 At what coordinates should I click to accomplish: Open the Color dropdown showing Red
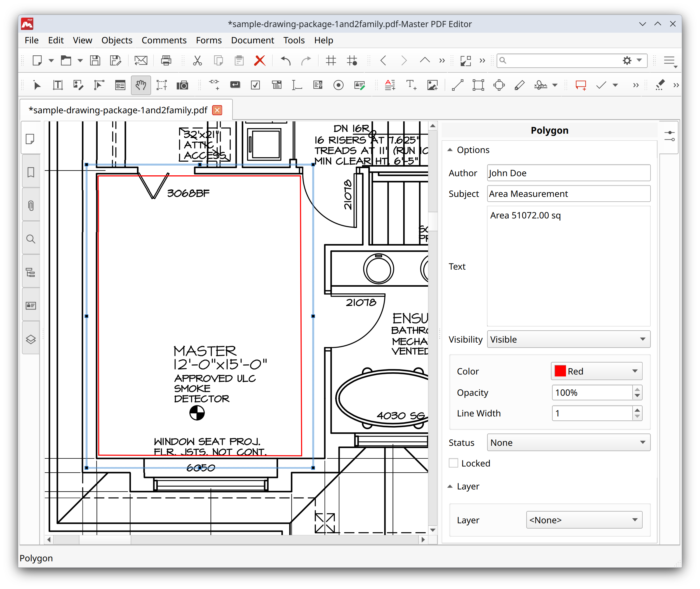click(x=596, y=371)
